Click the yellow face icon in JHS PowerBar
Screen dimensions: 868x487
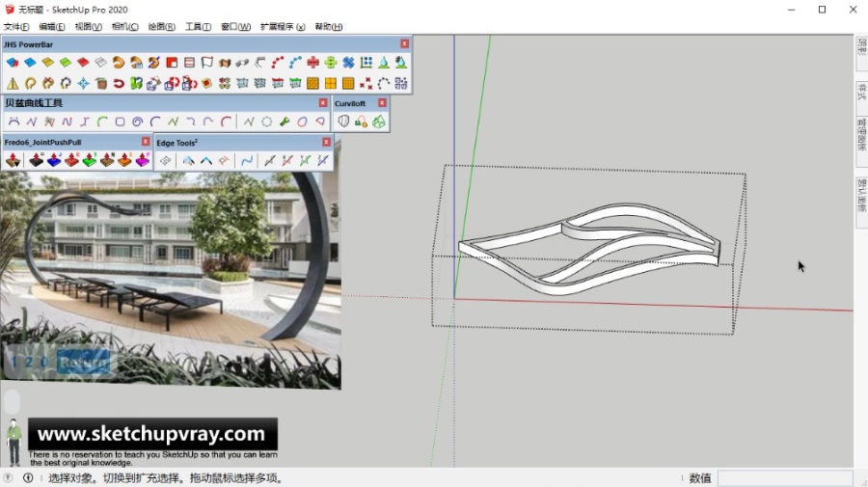[x=47, y=63]
